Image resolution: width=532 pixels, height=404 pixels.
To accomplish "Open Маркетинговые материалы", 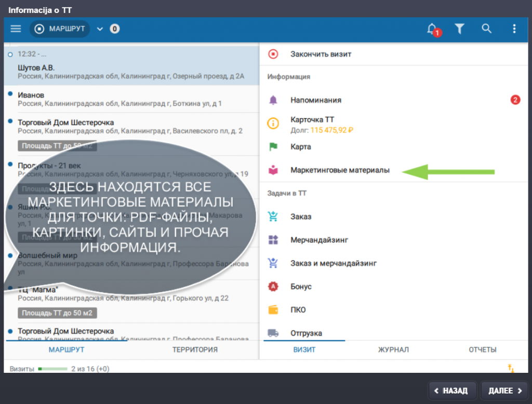I will coord(394,170).
